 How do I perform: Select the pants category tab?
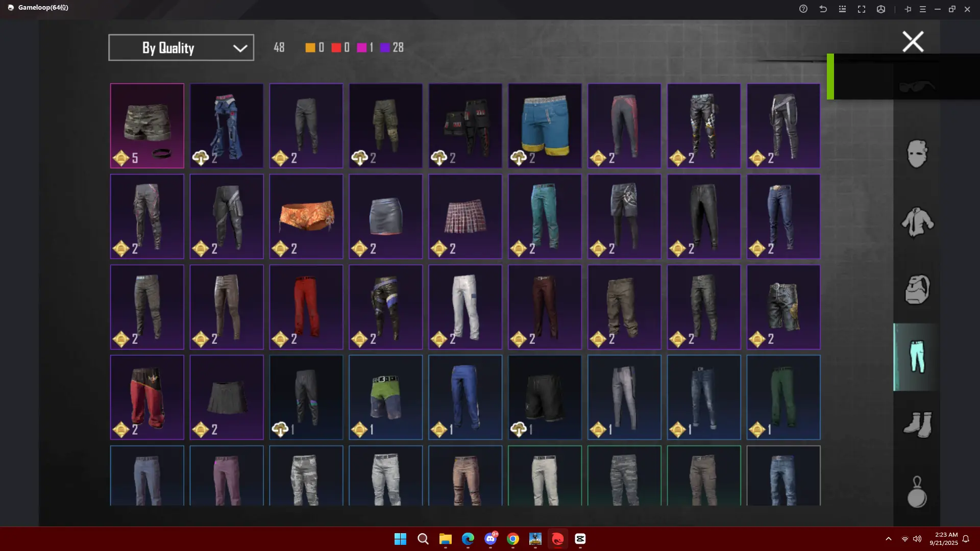(x=917, y=357)
